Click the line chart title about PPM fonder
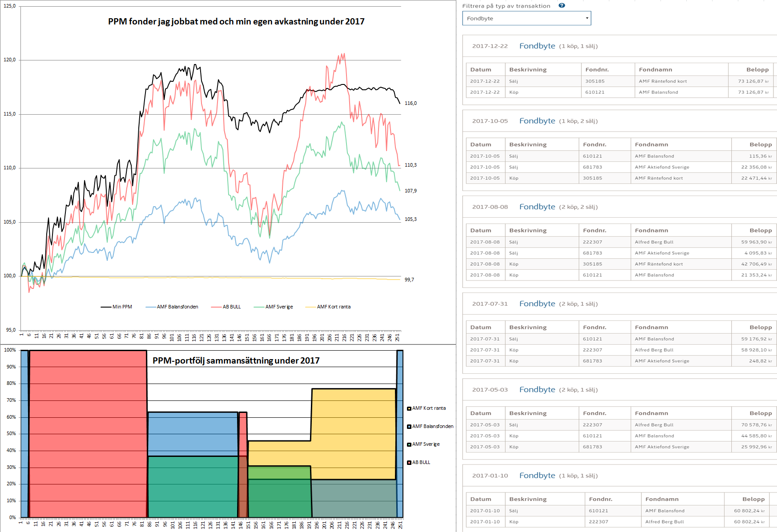This screenshot has width=777, height=532. [x=236, y=21]
